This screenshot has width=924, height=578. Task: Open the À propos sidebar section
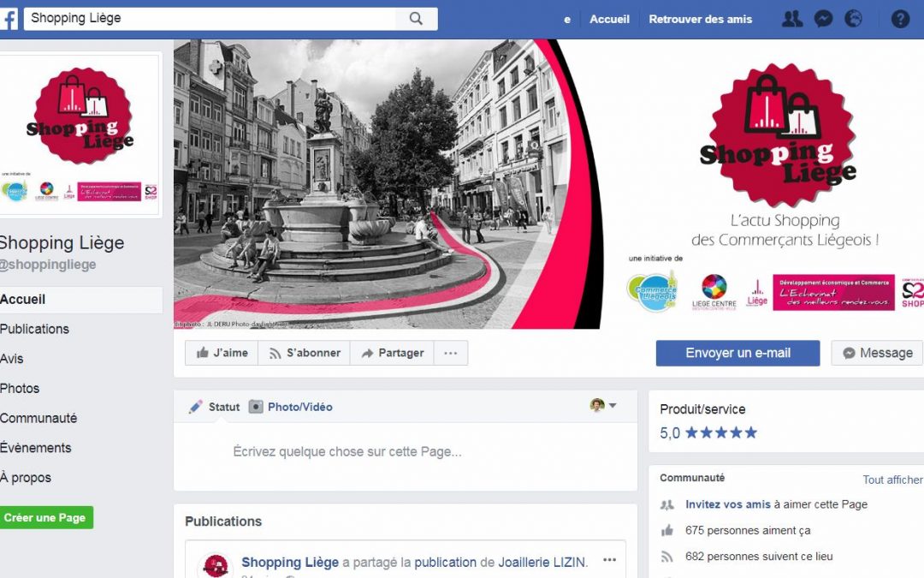click(26, 478)
